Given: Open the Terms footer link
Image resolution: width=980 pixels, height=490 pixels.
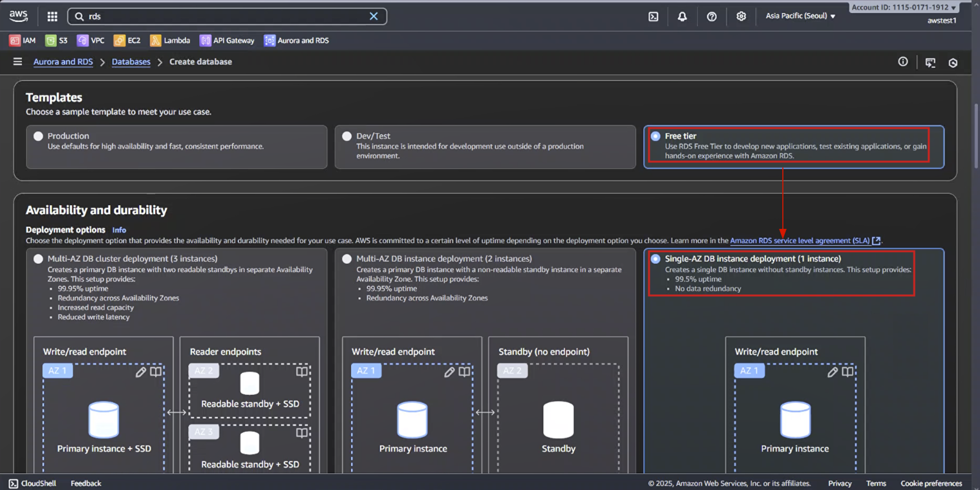Looking at the screenshot, I should [x=876, y=483].
